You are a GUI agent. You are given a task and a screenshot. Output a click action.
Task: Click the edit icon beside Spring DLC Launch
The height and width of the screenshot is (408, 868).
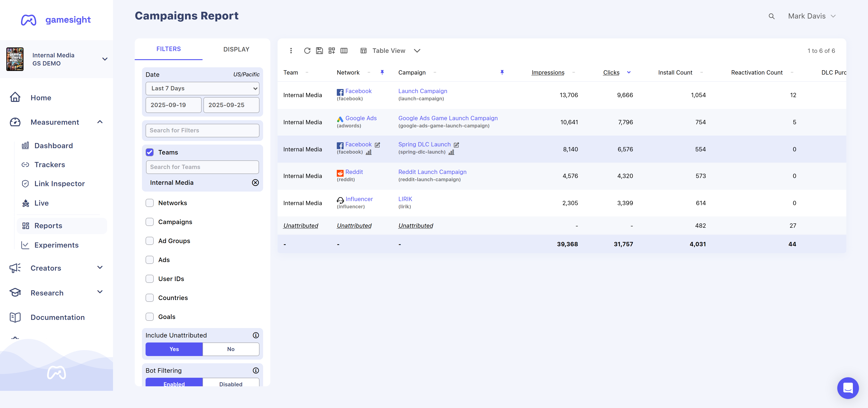[x=456, y=145]
